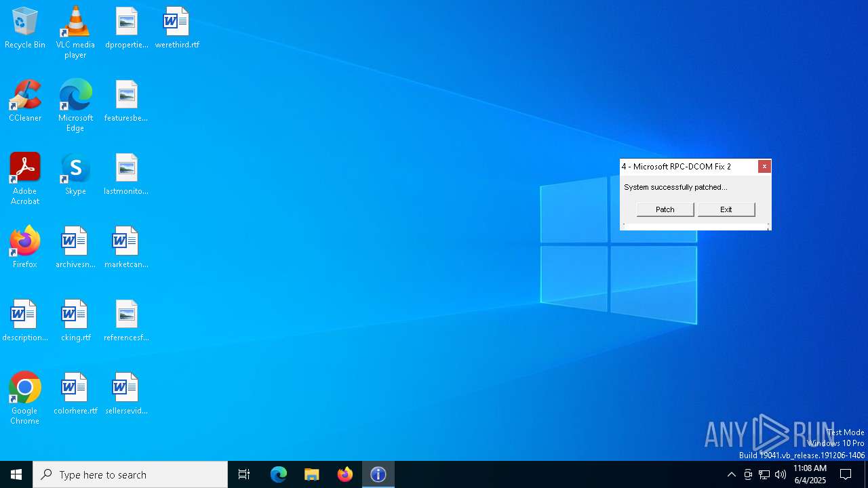This screenshot has height=488, width=868.
Task: Open Task View from the taskbar
Action: point(244,474)
